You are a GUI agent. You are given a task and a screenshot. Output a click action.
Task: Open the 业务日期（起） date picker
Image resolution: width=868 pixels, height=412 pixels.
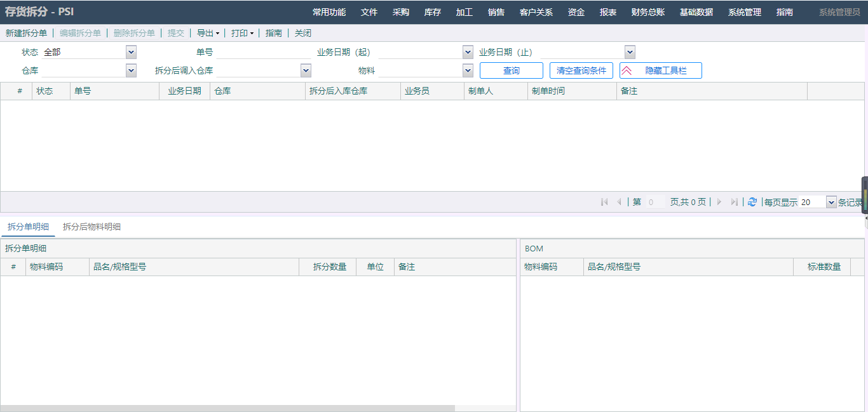click(x=468, y=52)
